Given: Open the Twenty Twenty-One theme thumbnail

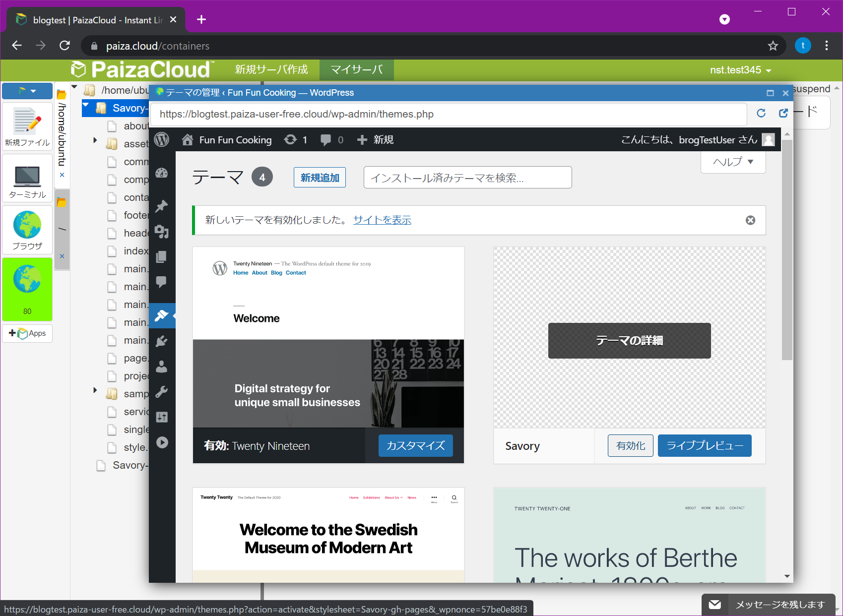Looking at the screenshot, I should pos(629,535).
